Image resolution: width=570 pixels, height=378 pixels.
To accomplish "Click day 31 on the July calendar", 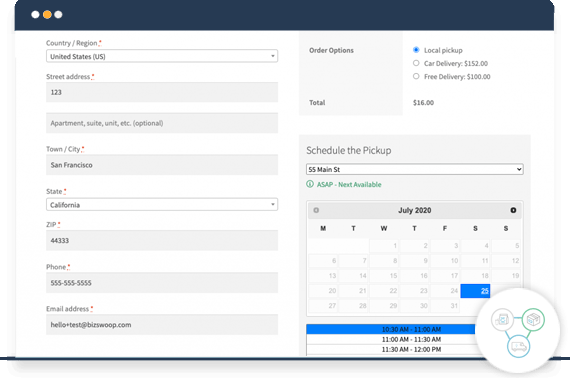I will point(445,306).
